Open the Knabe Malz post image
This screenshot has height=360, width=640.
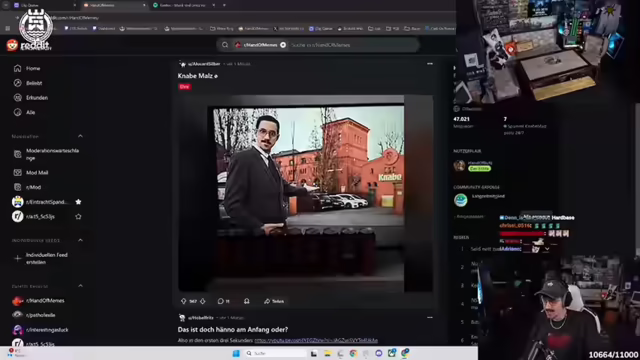[x=305, y=193]
